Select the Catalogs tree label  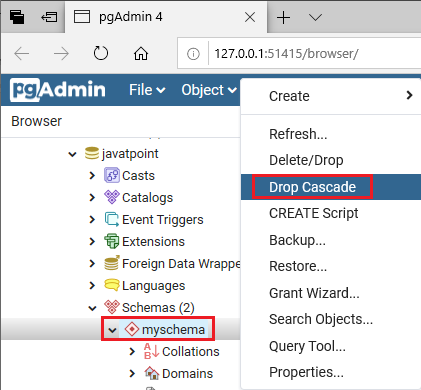coord(148,198)
